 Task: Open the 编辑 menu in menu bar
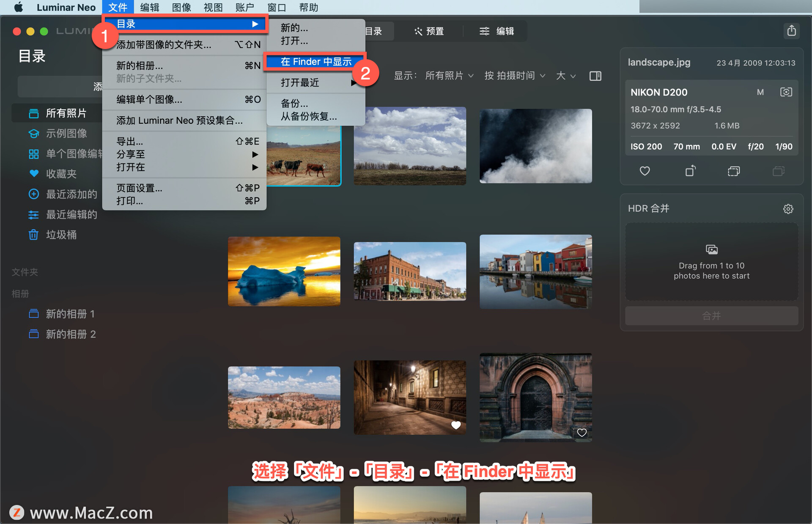click(150, 7)
